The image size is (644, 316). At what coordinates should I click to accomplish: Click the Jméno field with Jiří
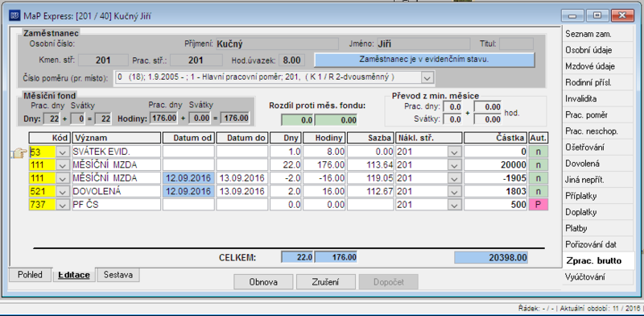pyautogui.click(x=423, y=44)
